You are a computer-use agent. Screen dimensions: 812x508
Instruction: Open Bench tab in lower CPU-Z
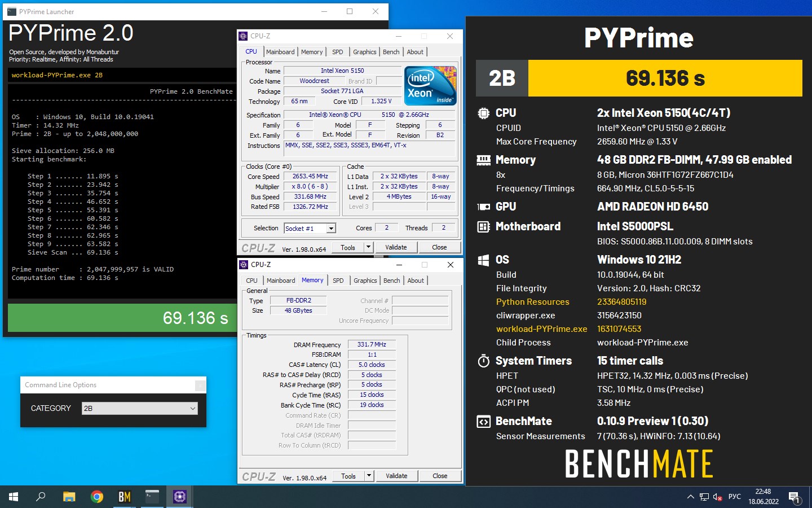pyautogui.click(x=392, y=281)
